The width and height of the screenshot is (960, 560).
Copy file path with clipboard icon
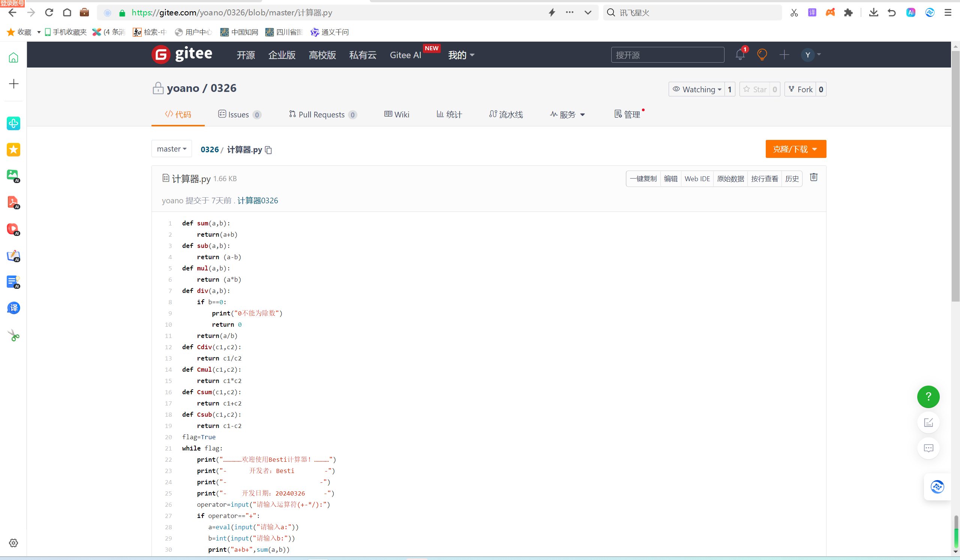tap(268, 150)
